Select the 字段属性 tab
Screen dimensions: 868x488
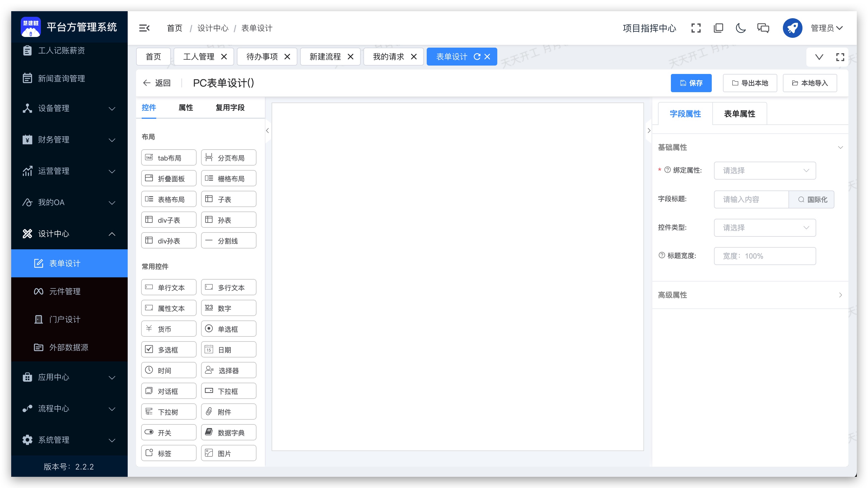tap(685, 113)
